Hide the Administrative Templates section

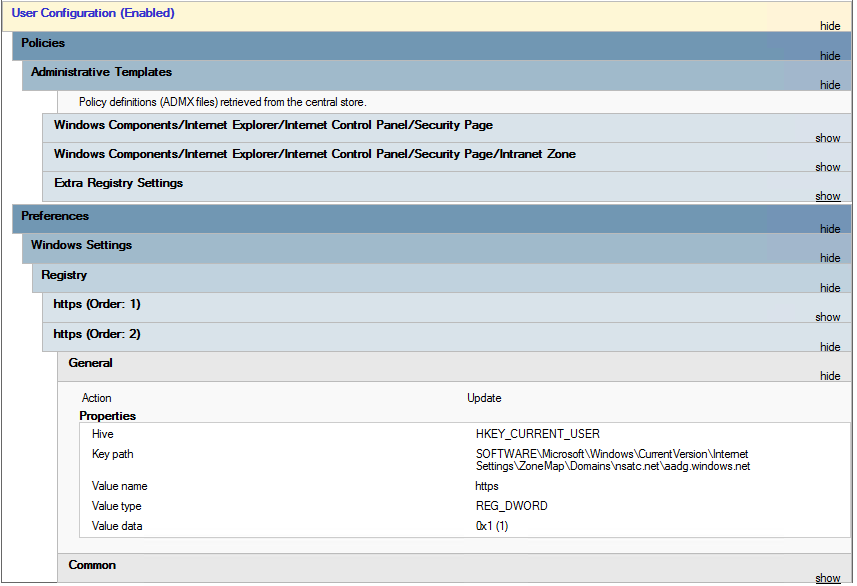coord(829,85)
